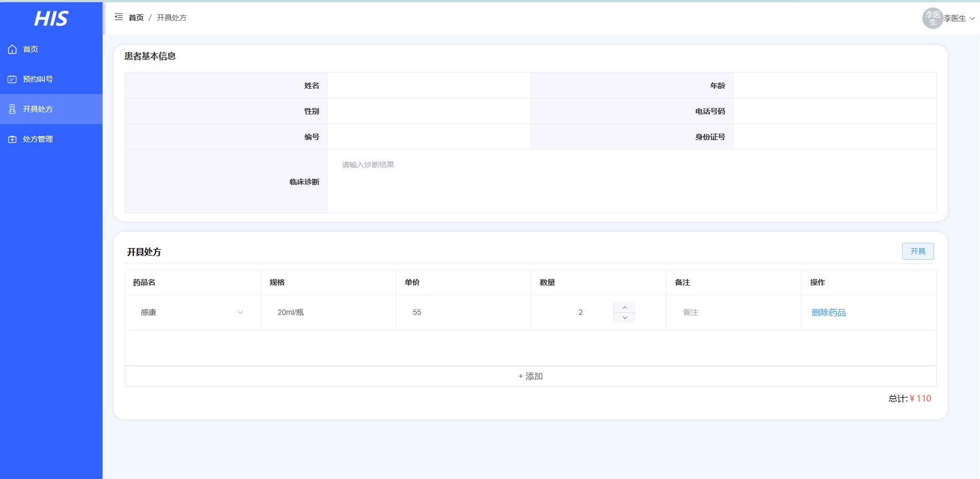The image size is (980, 479).
Task: Click the + 添加 button
Action: [530, 376]
